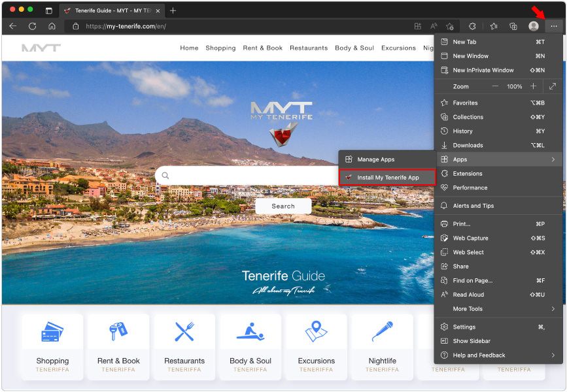The image size is (567, 392).
Task: Click inside the page search field
Action: [249, 176]
